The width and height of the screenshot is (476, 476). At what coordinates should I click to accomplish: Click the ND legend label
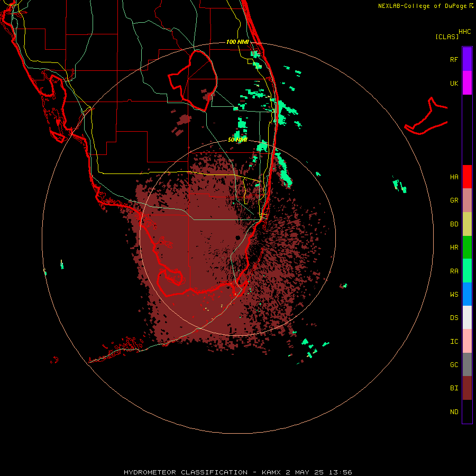click(x=454, y=412)
